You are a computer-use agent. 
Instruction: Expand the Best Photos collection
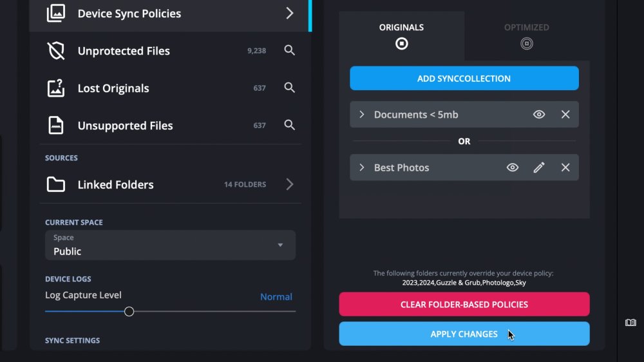362,167
